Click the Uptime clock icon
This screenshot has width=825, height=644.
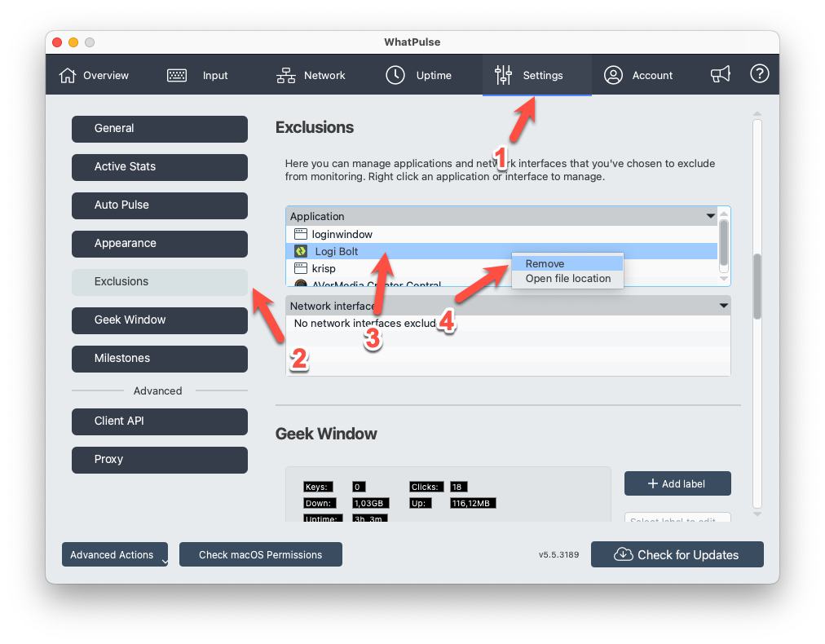coord(395,75)
